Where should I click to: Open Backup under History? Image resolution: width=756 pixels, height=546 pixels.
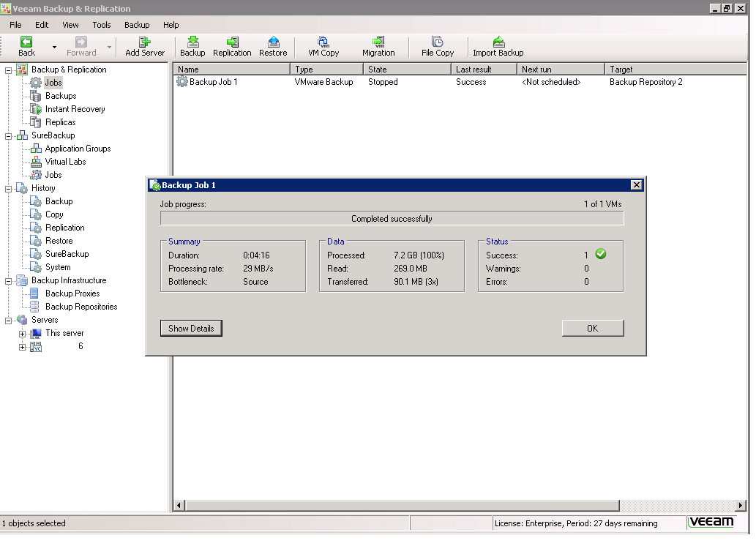coord(59,201)
